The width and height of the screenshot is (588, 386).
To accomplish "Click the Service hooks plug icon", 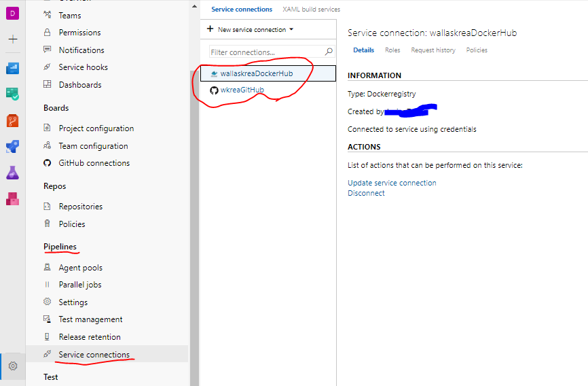I will point(48,67).
